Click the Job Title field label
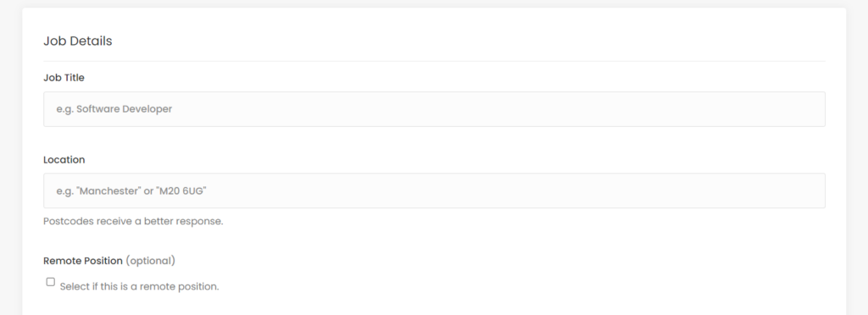 pos(64,78)
